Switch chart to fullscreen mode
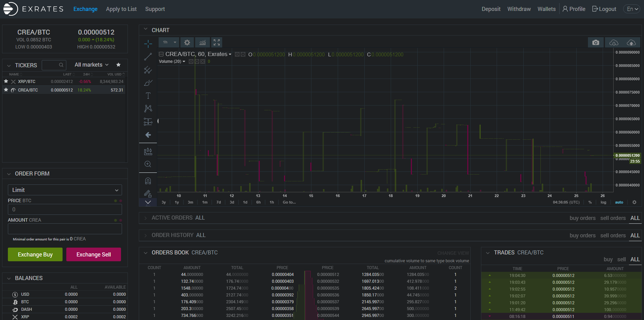Viewport: 644px width, 320px height. tap(217, 42)
